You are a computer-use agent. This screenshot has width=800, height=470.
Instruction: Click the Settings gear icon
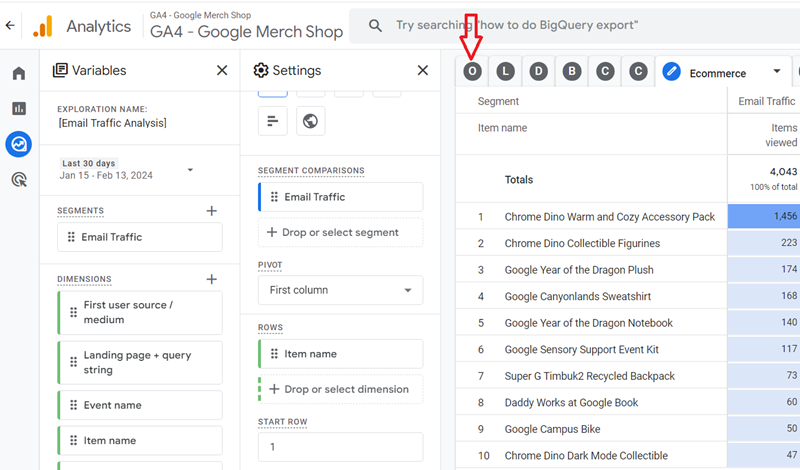261,70
